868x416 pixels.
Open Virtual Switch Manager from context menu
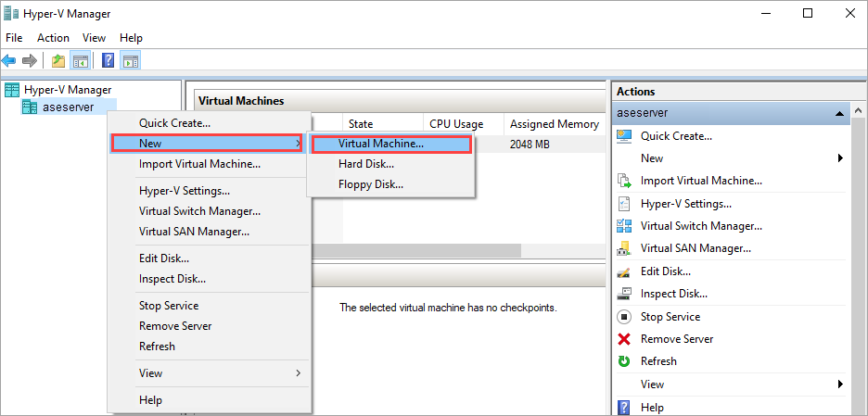(x=208, y=211)
